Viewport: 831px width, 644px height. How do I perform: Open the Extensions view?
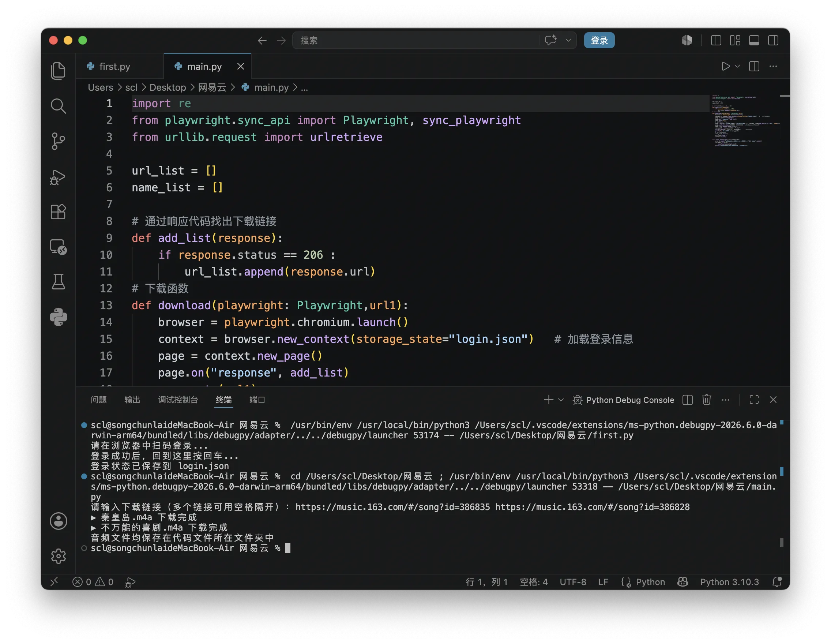(x=58, y=211)
